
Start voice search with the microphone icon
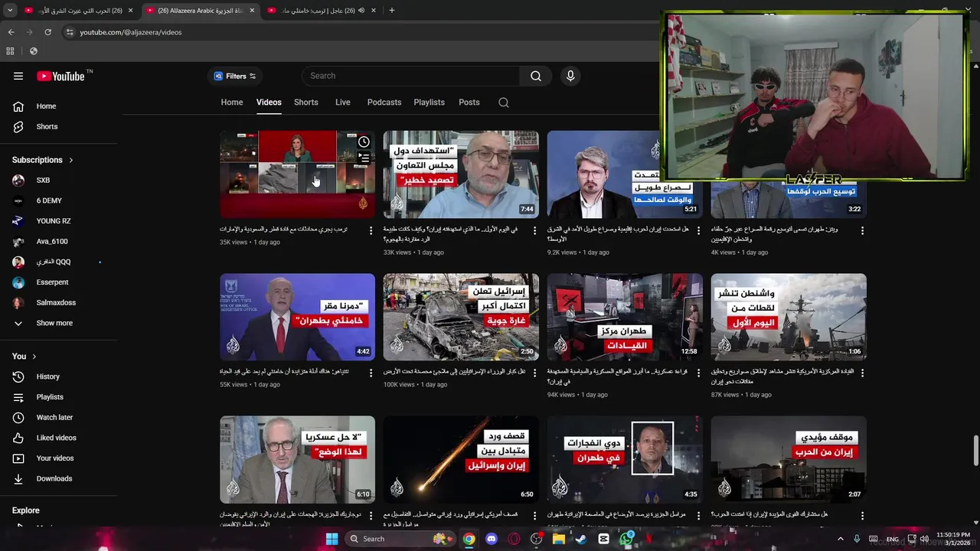pos(570,76)
